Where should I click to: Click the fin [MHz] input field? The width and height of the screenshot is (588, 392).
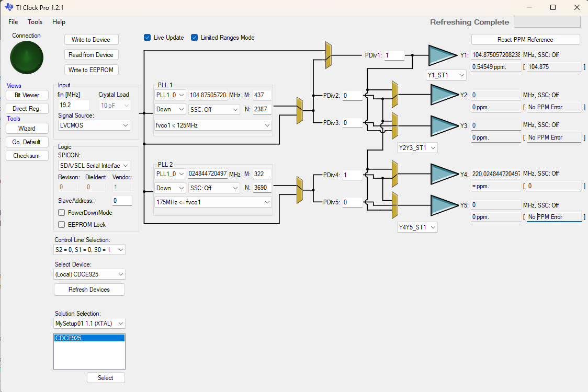pyautogui.click(x=73, y=105)
